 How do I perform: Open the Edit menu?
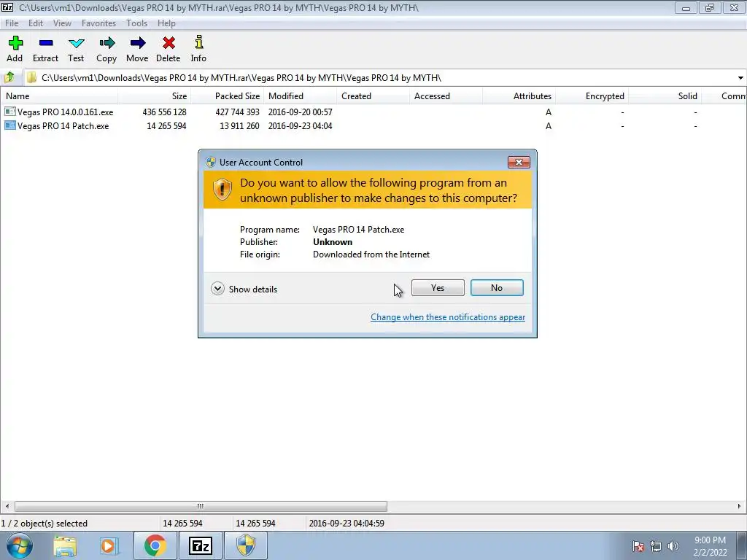tap(36, 23)
